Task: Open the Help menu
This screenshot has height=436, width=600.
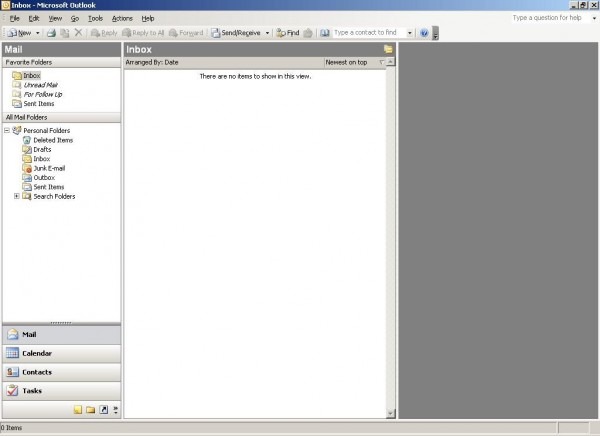Action: point(148,18)
